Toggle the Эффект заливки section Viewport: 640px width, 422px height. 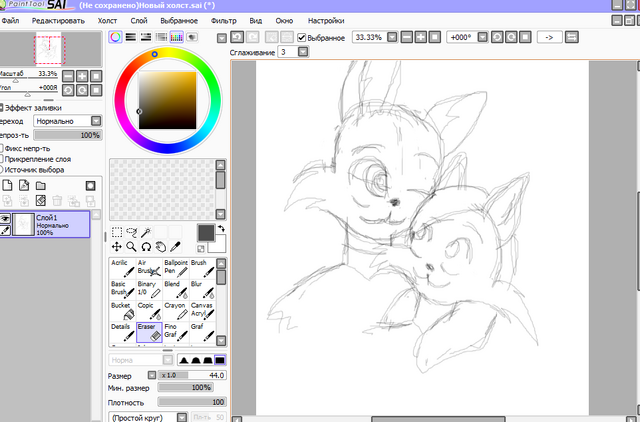pos(1,108)
